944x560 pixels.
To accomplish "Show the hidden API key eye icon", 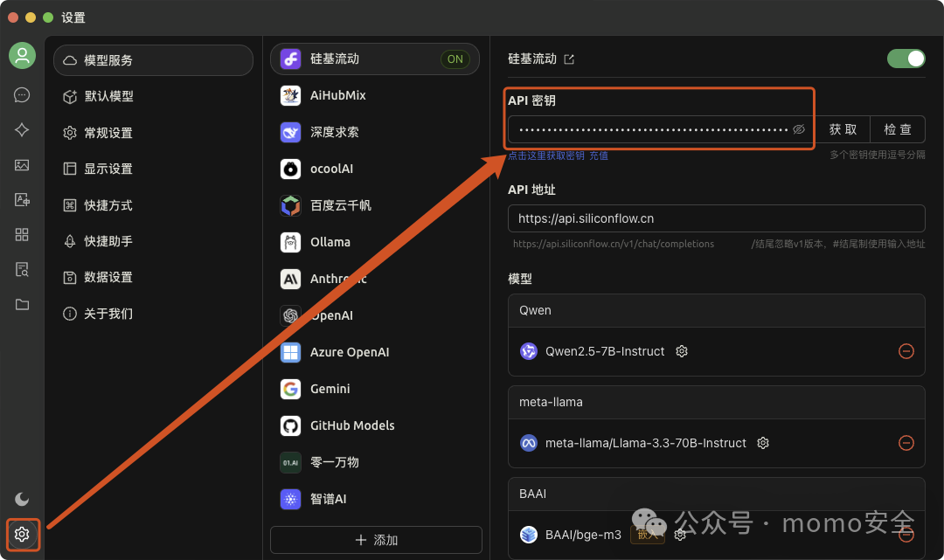I will pyautogui.click(x=798, y=129).
